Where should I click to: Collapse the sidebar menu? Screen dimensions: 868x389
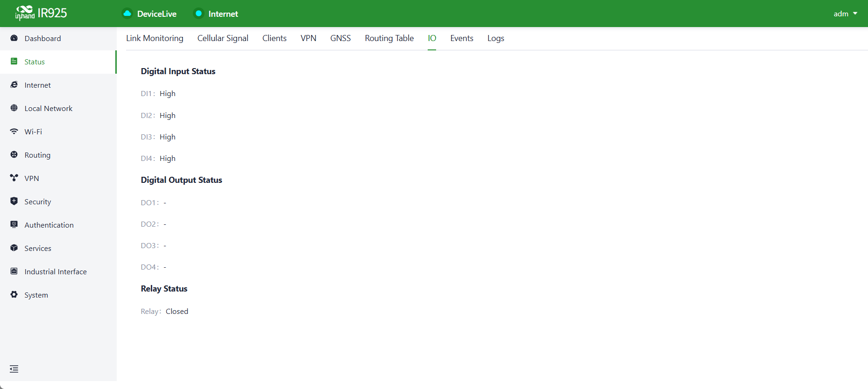click(x=14, y=369)
